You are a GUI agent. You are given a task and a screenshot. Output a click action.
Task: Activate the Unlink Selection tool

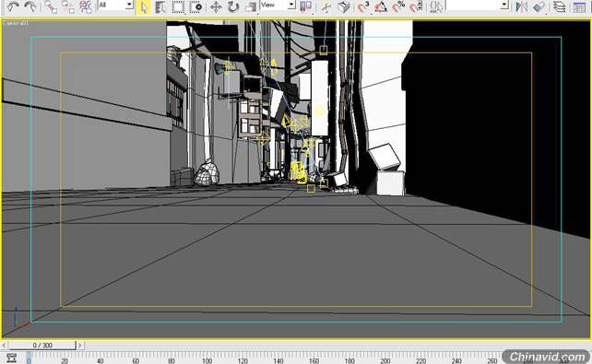pos(67,6)
